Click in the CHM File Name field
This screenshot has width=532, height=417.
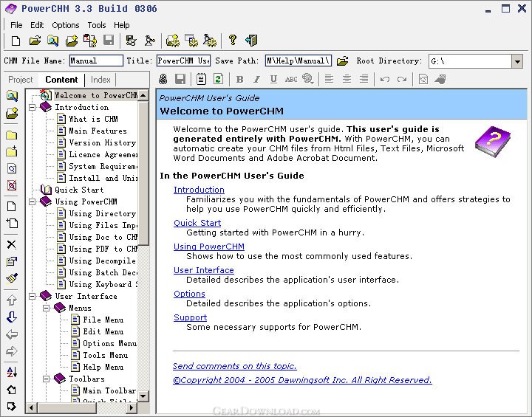pyautogui.click(x=96, y=61)
